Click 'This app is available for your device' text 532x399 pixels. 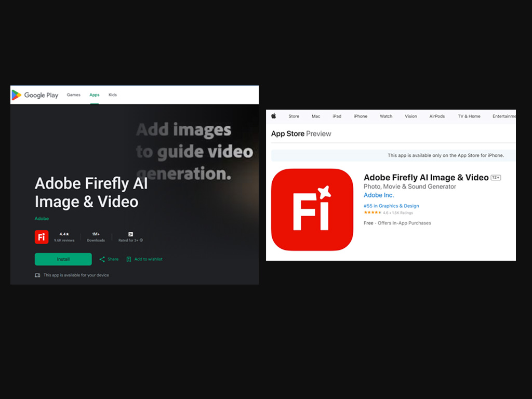(76, 275)
